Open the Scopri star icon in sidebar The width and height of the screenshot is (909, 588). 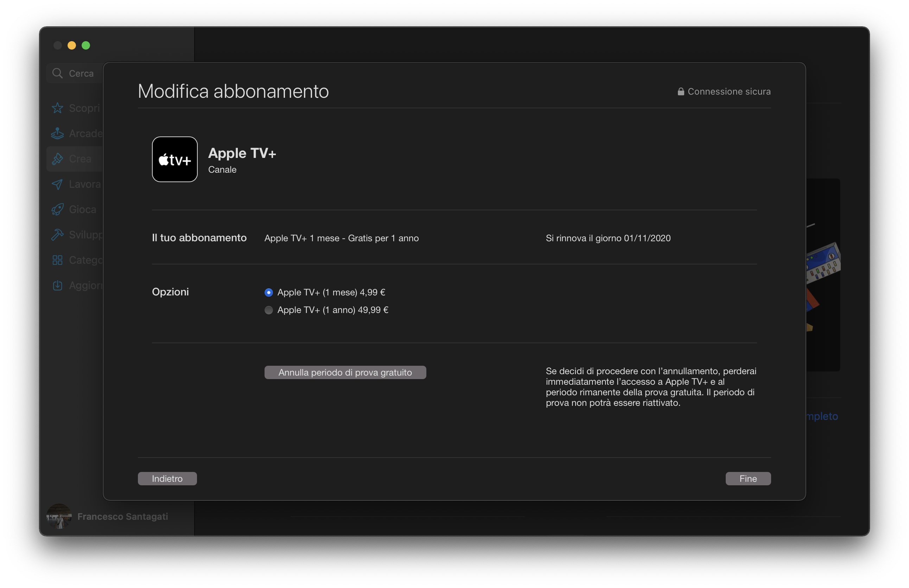click(x=58, y=108)
